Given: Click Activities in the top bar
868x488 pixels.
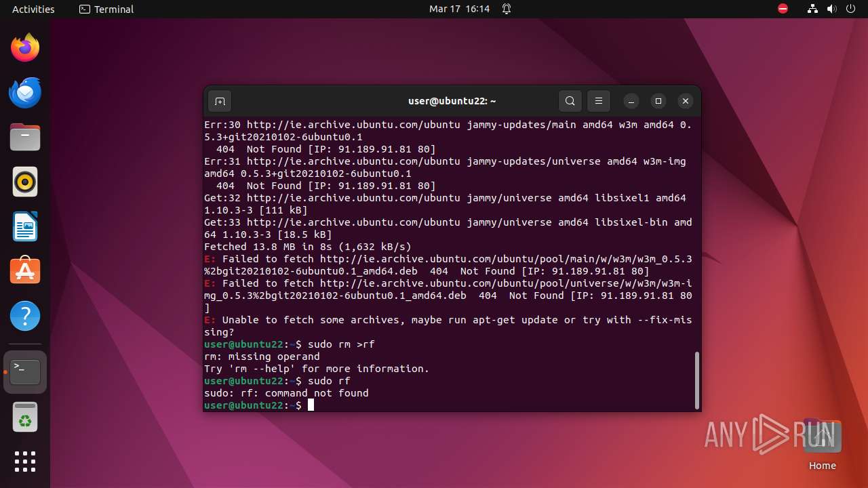Looking at the screenshot, I should [33, 9].
